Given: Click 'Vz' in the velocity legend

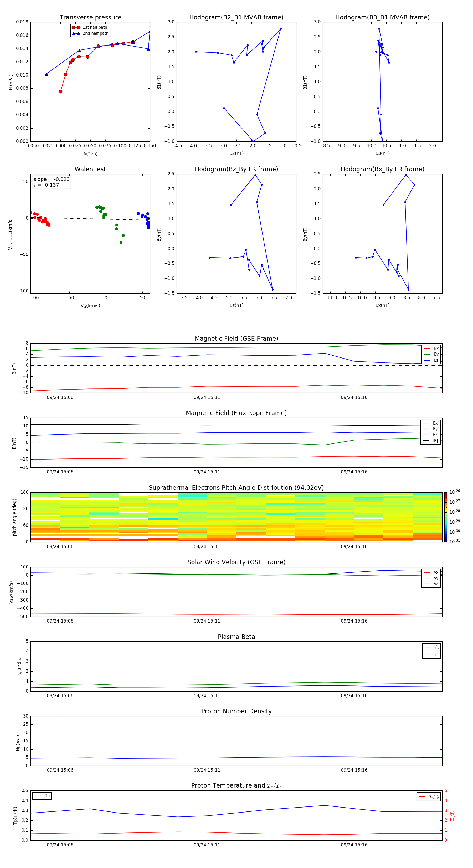Looking at the screenshot, I should pyautogui.click(x=431, y=584).
